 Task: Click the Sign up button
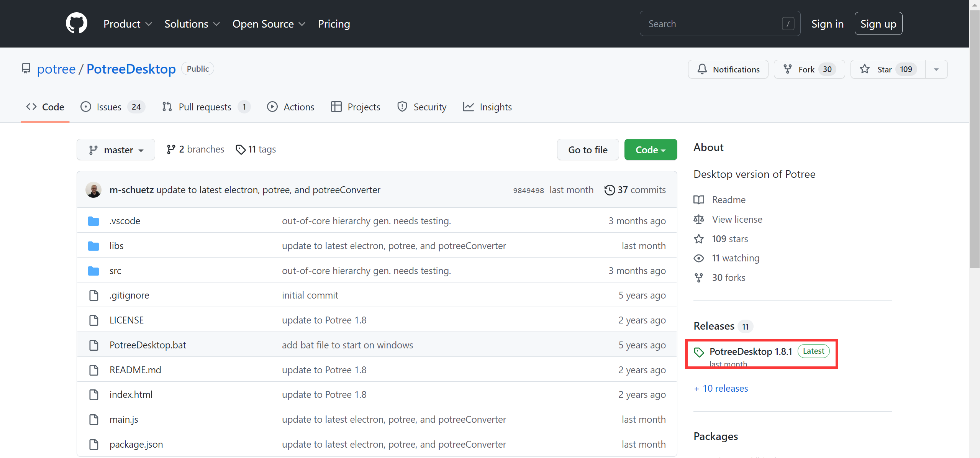(x=878, y=24)
